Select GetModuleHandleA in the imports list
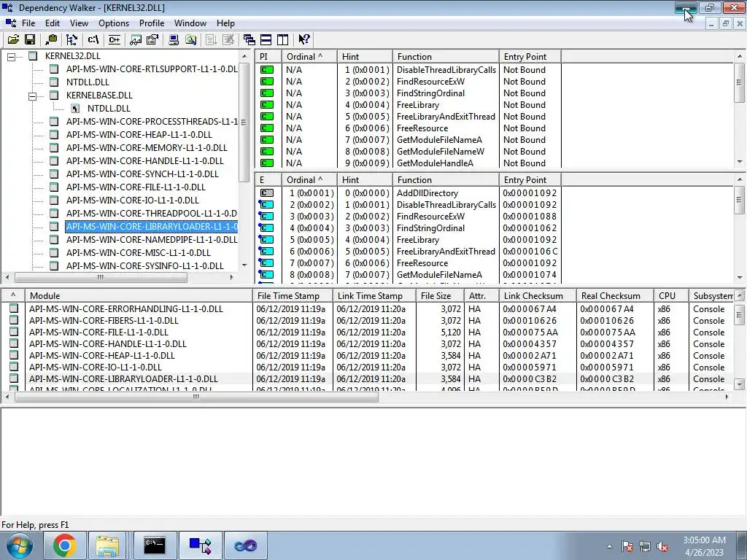The height and width of the screenshot is (560, 747). tap(435, 163)
